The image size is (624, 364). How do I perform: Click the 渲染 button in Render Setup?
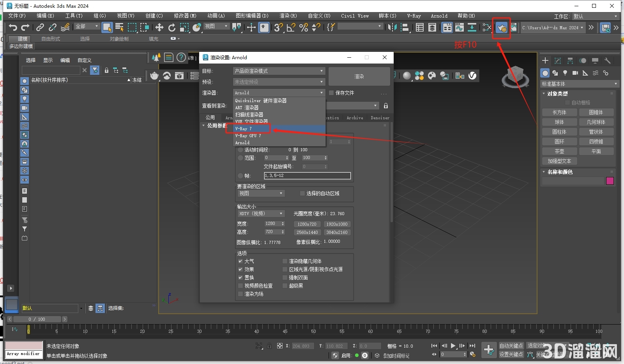pyautogui.click(x=359, y=76)
